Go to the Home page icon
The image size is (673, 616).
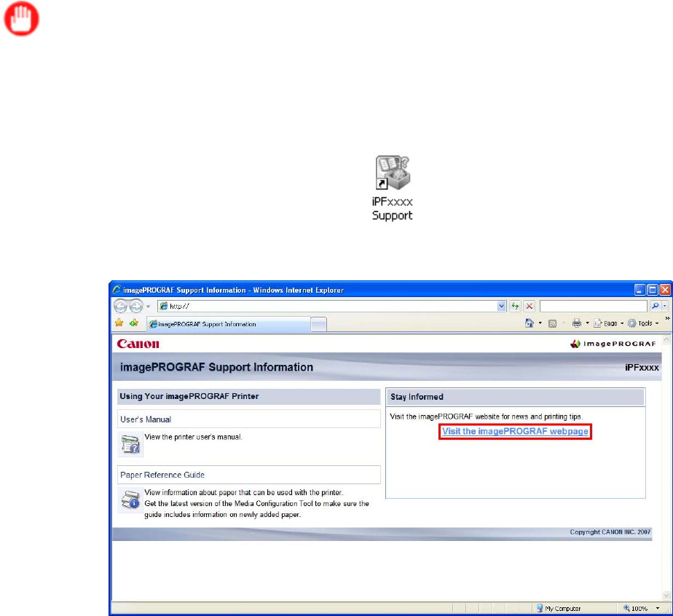click(530, 323)
